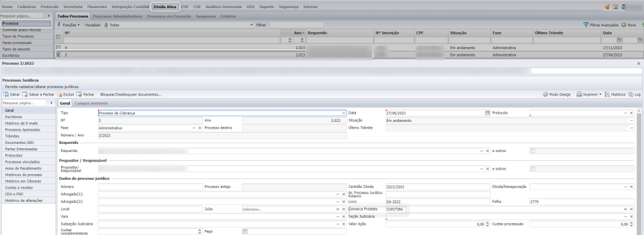The width and height of the screenshot is (644, 235).
Task: Clear Advogado(2) field with X
Action: click(x=343, y=201)
